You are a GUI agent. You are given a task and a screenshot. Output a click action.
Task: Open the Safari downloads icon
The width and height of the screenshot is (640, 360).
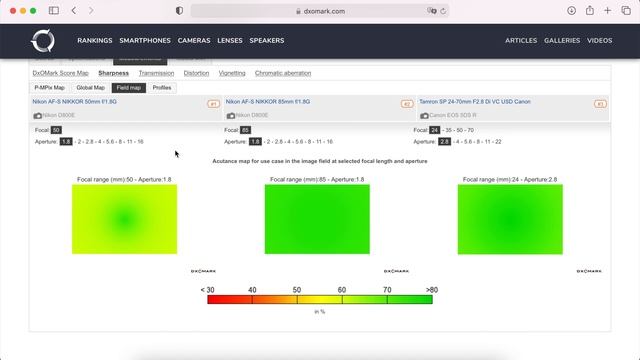tap(571, 11)
